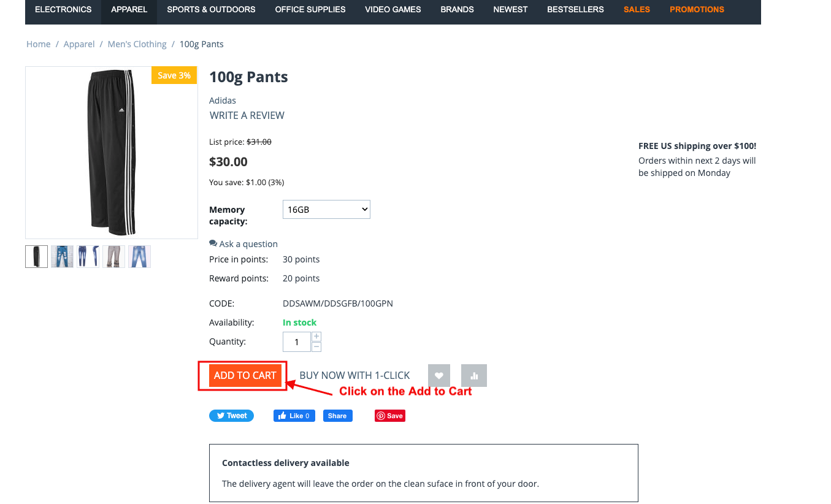Select the gray pants thumbnail
The width and height of the screenshot is (831, 504).
coord(114,256)
